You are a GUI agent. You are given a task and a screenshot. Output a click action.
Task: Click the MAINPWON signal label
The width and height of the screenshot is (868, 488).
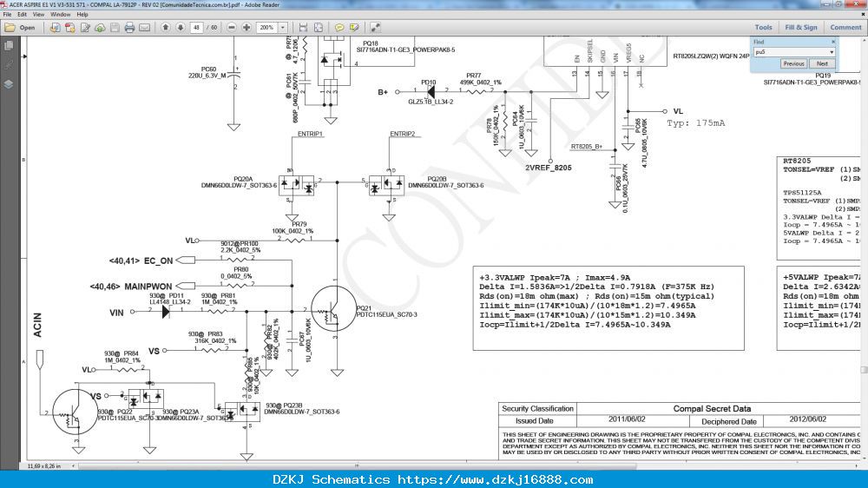148,287
